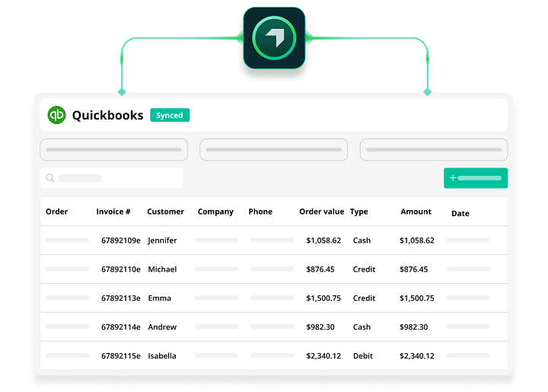Sort by the Invoice # column header
The image size is (548, 392).
click(113, 212)
